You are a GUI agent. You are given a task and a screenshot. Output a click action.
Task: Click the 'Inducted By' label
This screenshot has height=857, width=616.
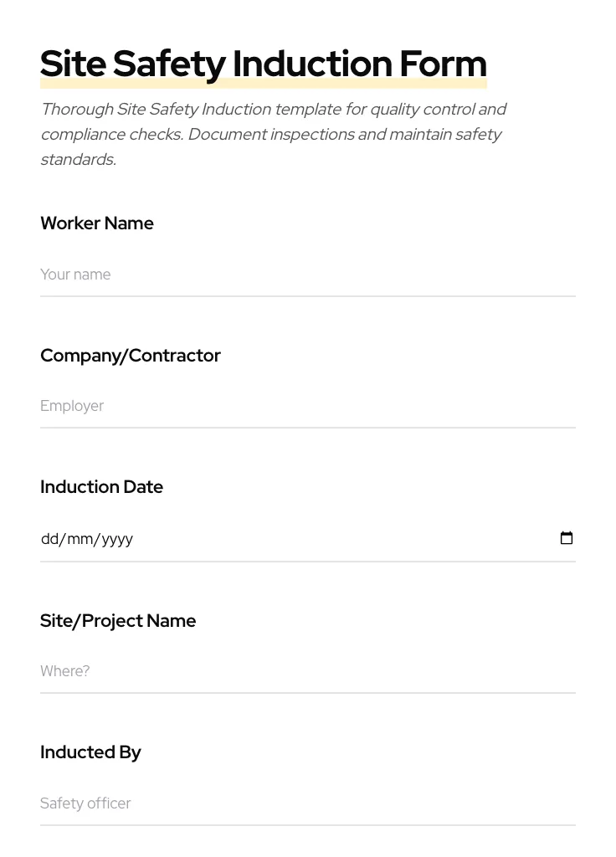pyautogui.click(x=90, y=752)
